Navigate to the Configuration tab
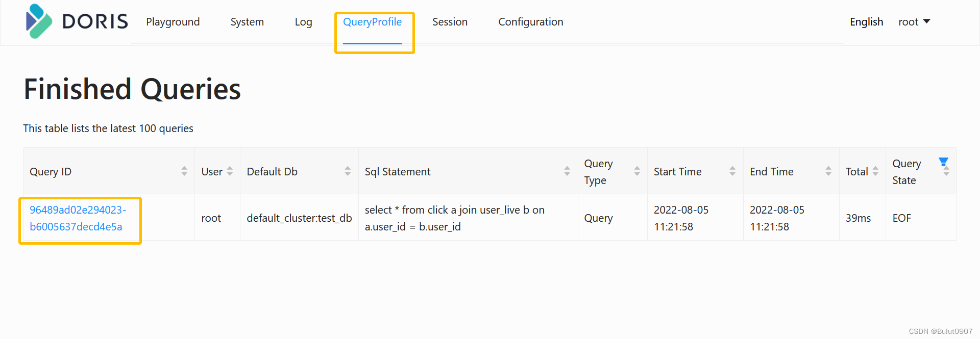The image size is (980, 339). pos(531,22)
